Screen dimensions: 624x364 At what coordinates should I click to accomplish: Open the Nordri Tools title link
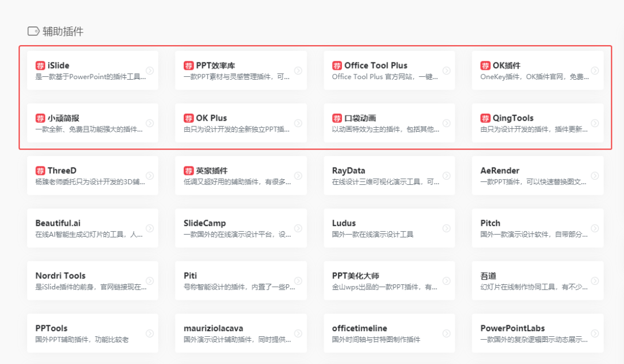(61, 276)
